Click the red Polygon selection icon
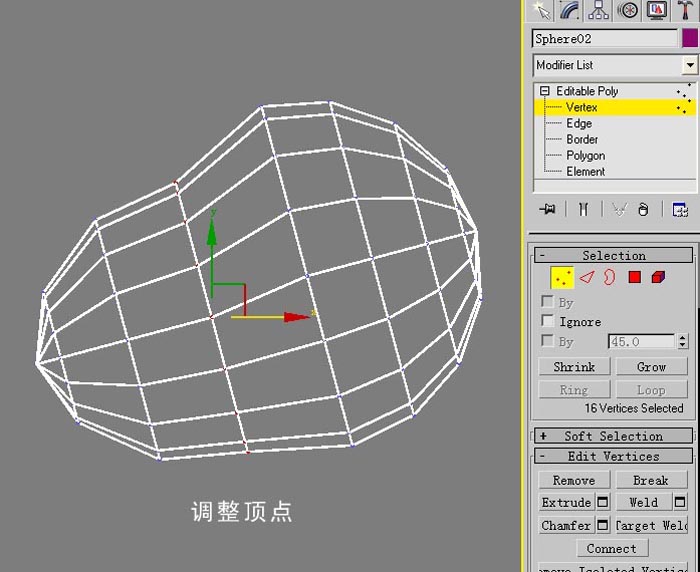The height and width of the screenshot is (572, 700). click(x=634, y=277)
